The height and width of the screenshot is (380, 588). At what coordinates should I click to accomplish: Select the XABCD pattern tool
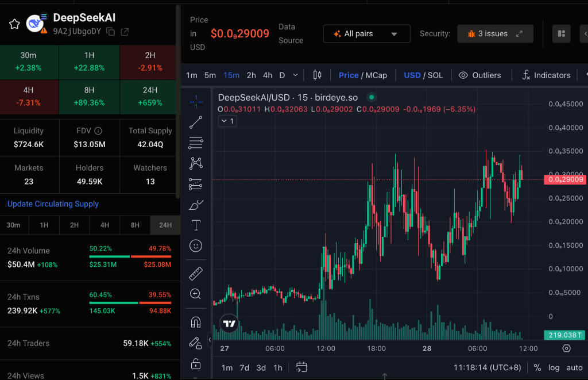point(196,163)
